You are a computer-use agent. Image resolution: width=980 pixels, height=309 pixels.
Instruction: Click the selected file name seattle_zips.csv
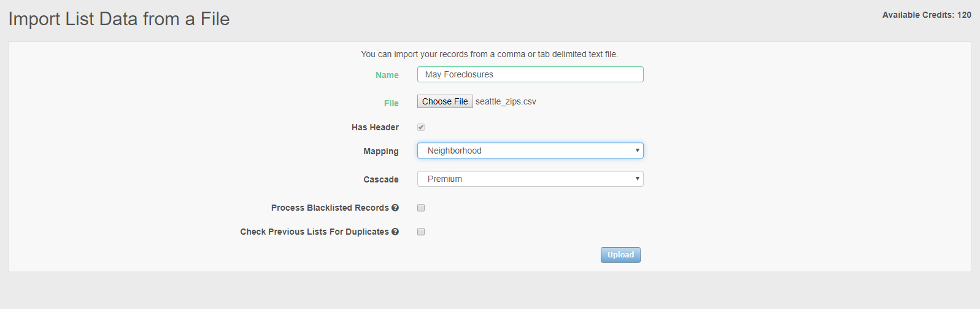(506, 102)
